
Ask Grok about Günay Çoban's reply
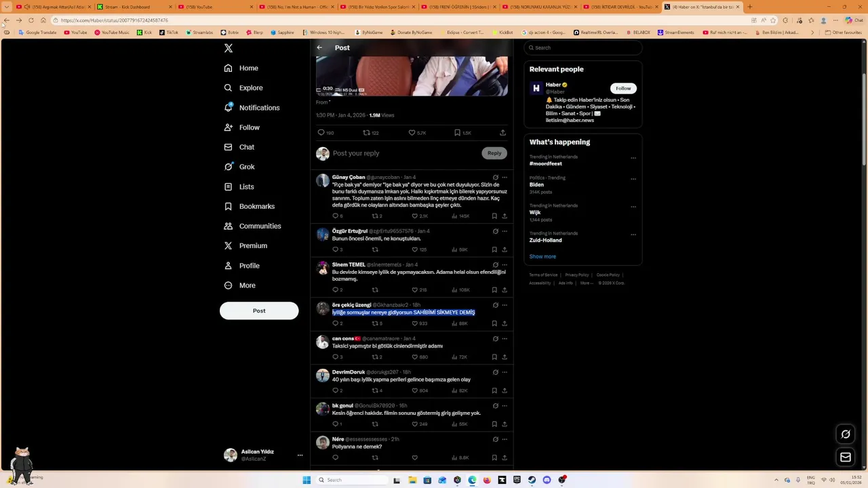point(495,178)
